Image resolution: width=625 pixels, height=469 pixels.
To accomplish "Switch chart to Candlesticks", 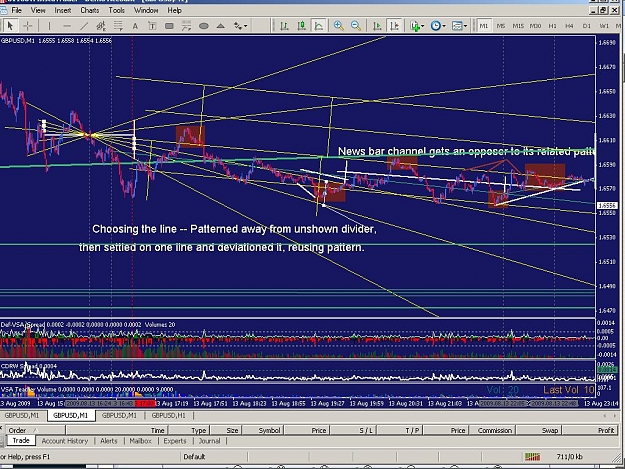I will [x=301, y=26].
